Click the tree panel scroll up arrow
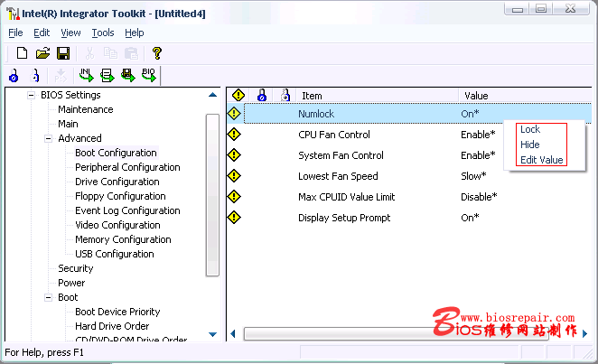Screen dimensions: 598x364 pyautogui.click(x=213, y=95)
